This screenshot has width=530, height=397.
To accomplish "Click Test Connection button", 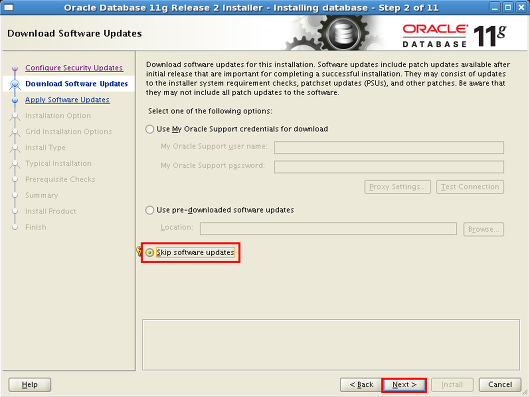I will click(470, 187).
